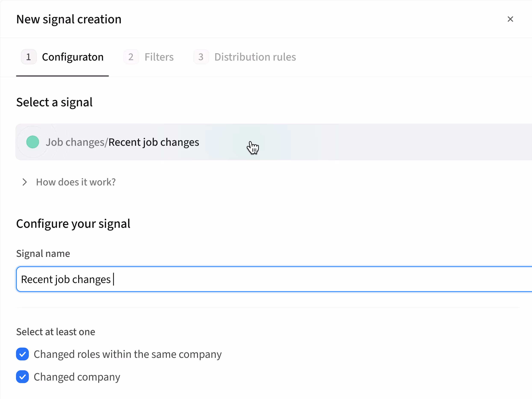Viewport: 532px width, 399px height.
Task: Click the How does it work? text
Action: click(76, 182)
